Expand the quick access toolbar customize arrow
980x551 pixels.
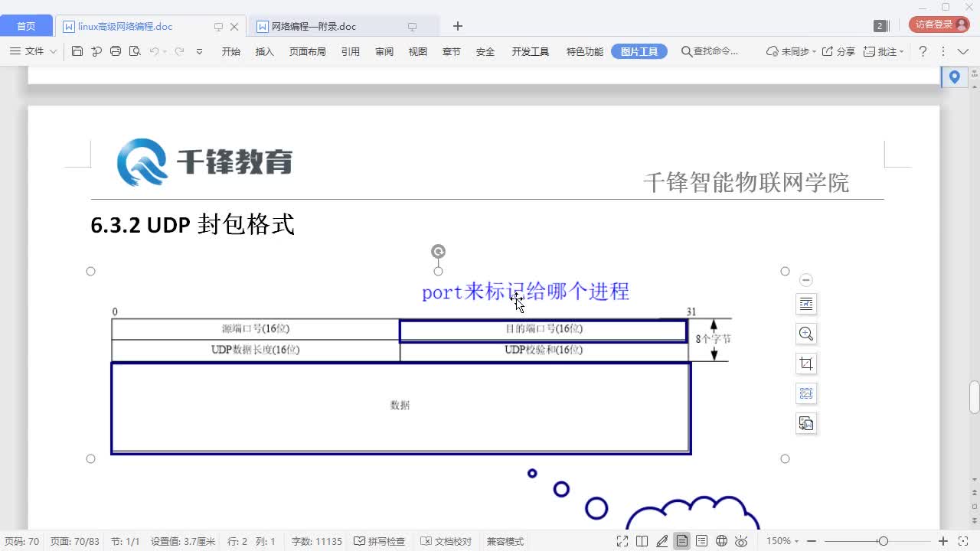coord(199,51)
